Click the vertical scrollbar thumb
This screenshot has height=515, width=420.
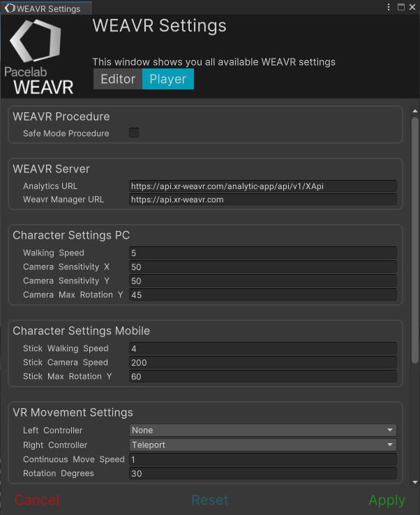[415, 240]
